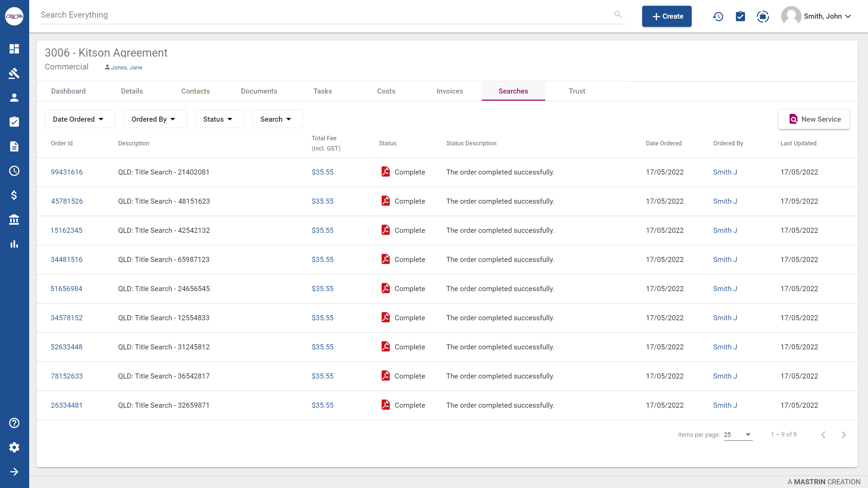The width and height of the screenshot is (868, 488).
Task: Click order link 99431616
Action: pos(67,171)
